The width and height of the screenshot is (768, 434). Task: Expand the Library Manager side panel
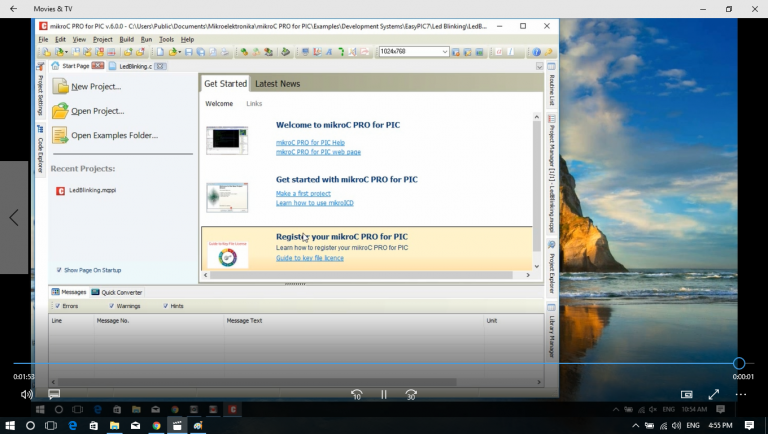[x=551, y=332]
